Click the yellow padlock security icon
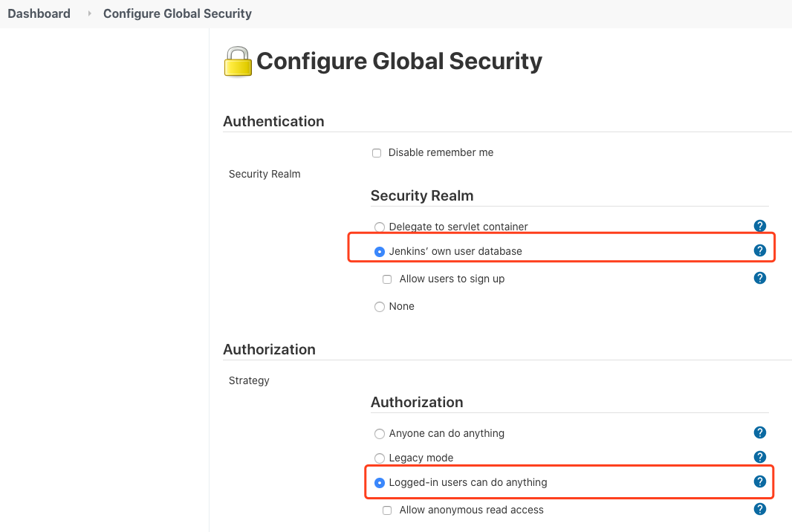 pyautogui.click(x=238, y=62)
